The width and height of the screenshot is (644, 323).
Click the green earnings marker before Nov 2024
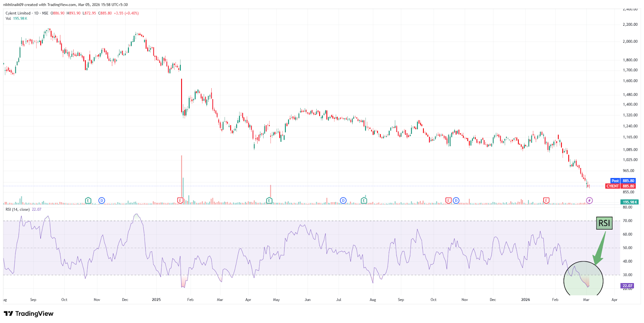tap(88, 201)
